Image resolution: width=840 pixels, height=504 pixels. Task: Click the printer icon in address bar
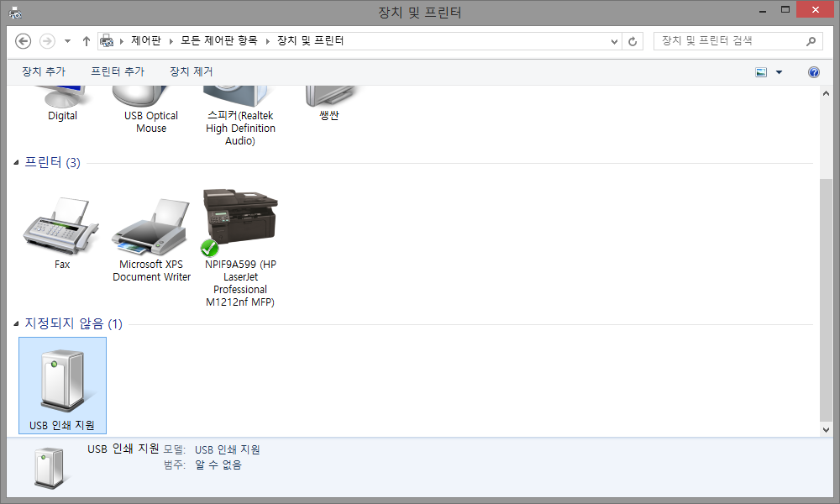tap(107, 41)
